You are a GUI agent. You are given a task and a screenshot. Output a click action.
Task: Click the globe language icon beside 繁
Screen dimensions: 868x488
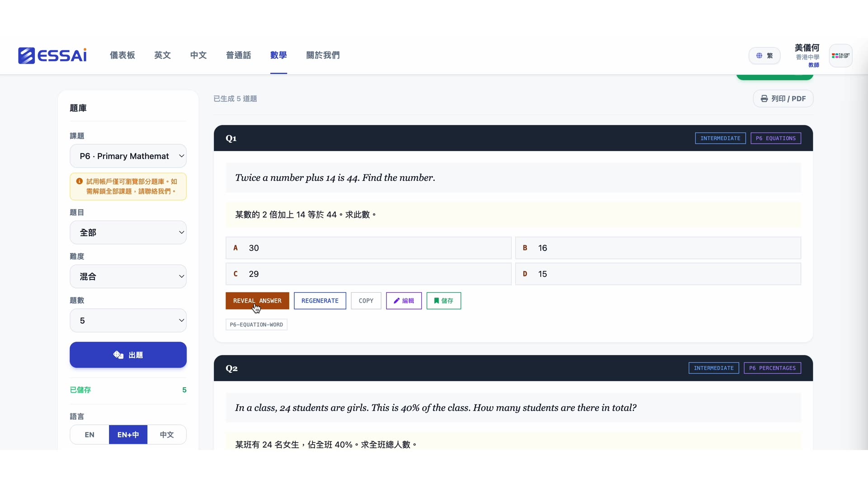[x=759, y=56]
